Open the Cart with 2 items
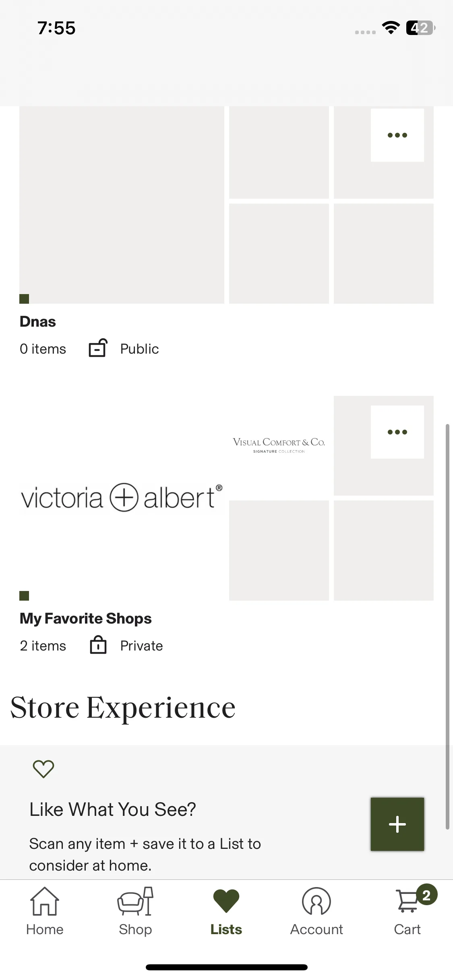Screen dimensions: 453x980 pos(407,911)
